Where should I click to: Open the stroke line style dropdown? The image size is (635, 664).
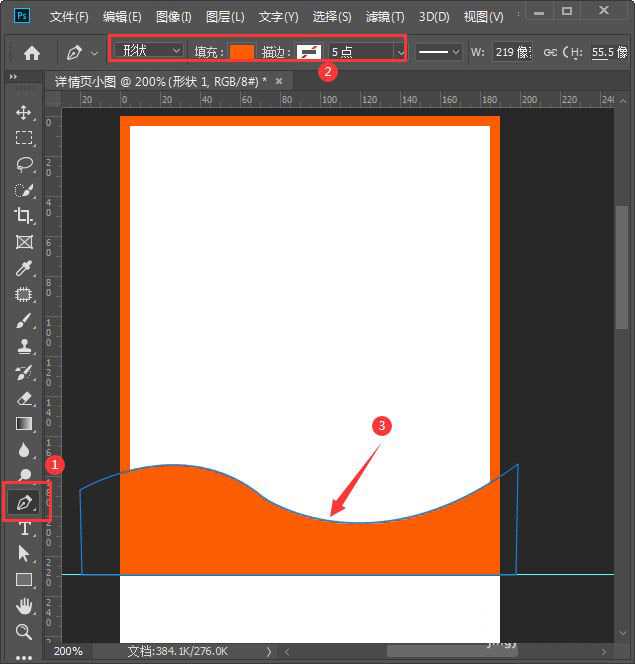tap(438, 51)
